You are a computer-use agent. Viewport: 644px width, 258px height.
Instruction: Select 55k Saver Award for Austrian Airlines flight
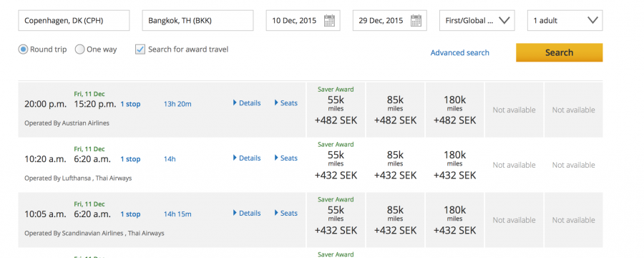tap(336, 110)
